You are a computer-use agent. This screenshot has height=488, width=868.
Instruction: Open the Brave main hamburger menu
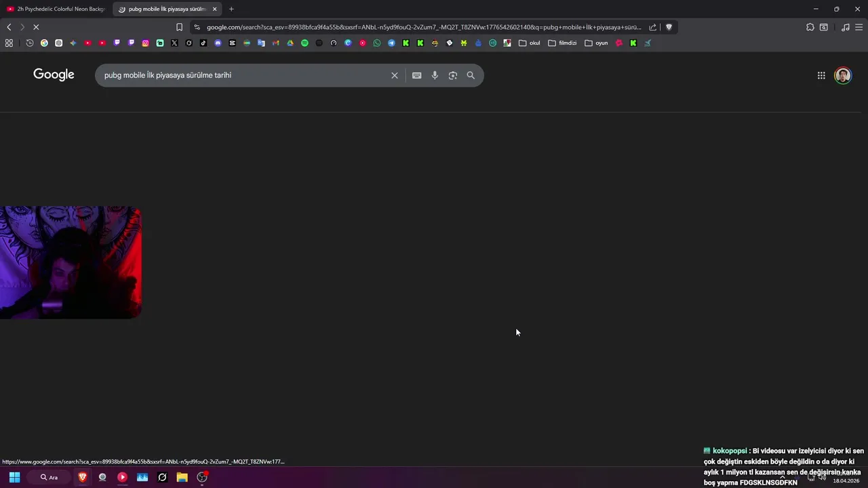[859, 27]
